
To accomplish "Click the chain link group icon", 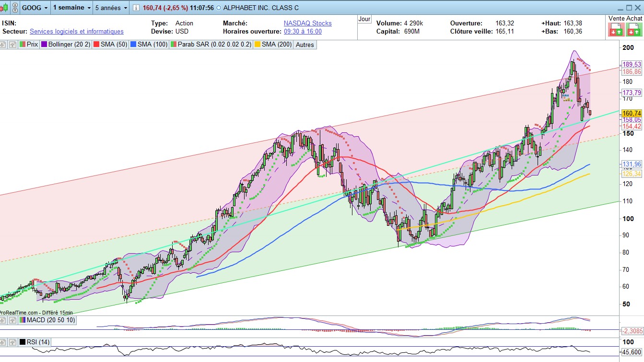I will coord(15,8).
